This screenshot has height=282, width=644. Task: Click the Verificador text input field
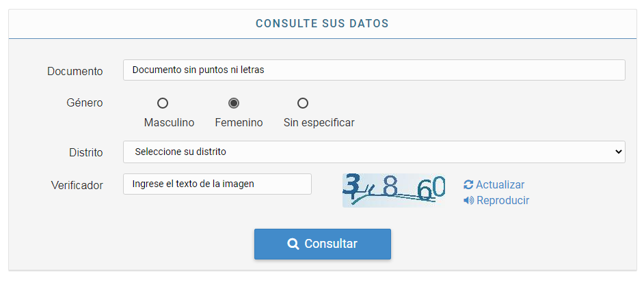coord(217,184)
